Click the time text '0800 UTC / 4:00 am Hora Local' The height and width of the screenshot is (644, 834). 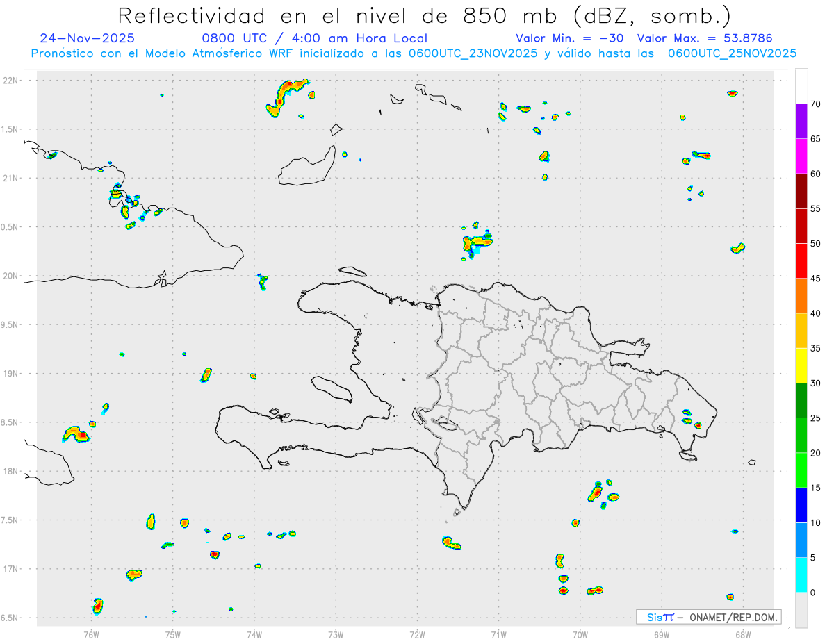pos(315,38)
